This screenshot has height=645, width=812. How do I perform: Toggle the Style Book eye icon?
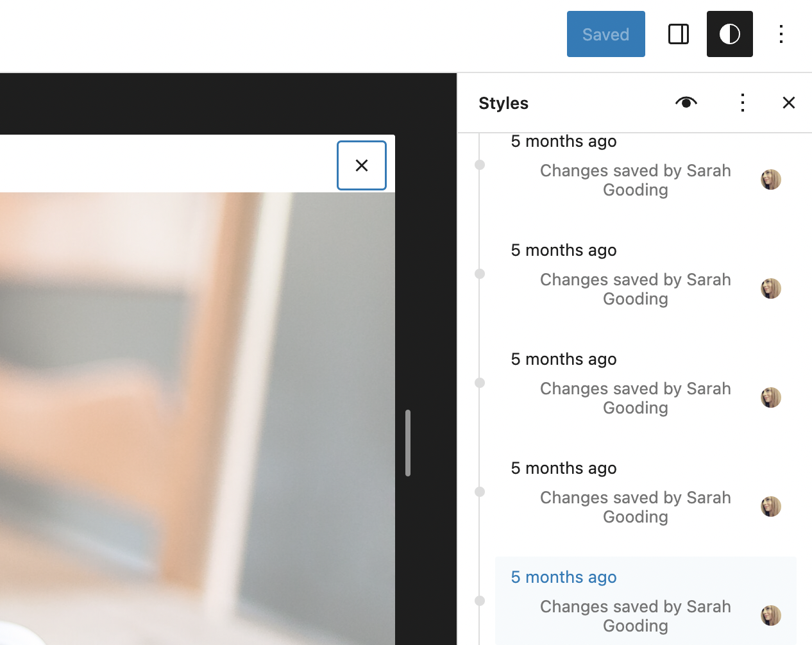(x=686, y=103)
